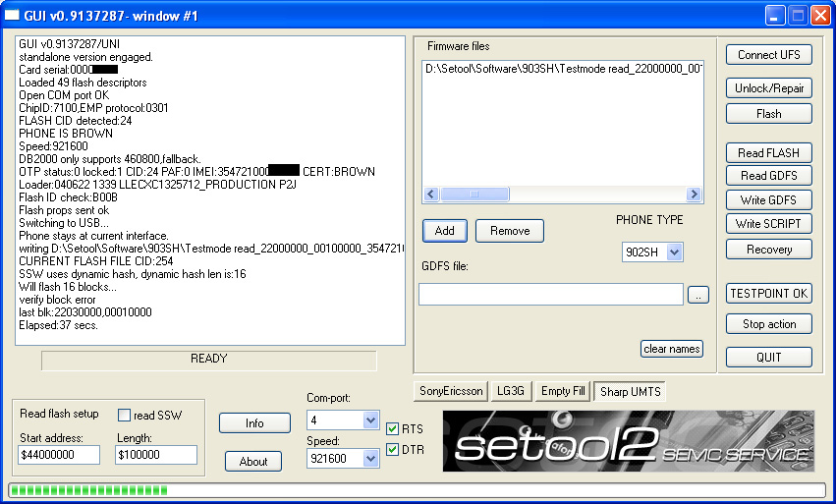This screenshot has height=504, width=836.
Task: Enable the read SSW checkbox
Action: pyautogui.click(x=125, y=416)
